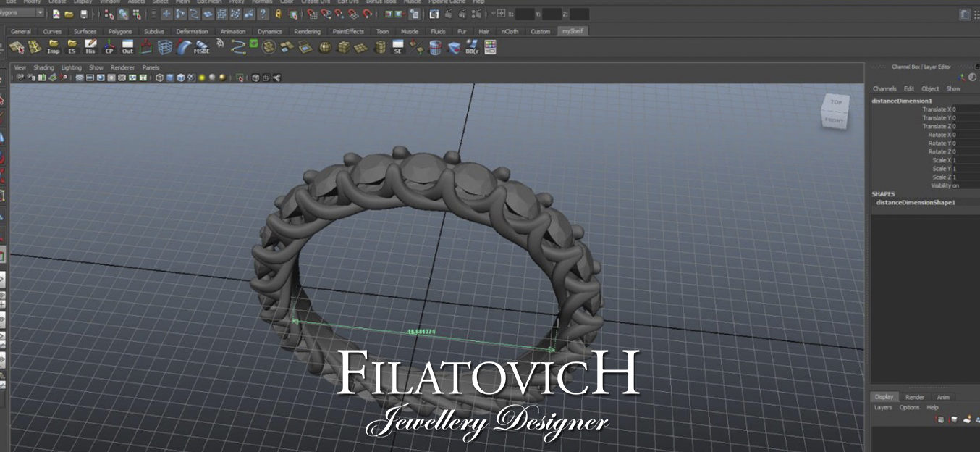Click the Visibility channel value
The width and height of the screenshot is (980, 452).
point(968,185)
